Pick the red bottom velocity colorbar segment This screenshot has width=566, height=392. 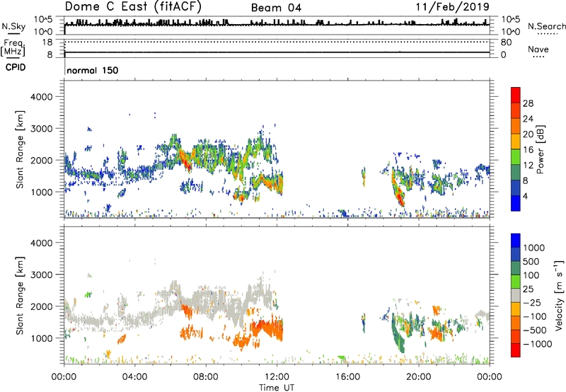click(x=516, y=350)
